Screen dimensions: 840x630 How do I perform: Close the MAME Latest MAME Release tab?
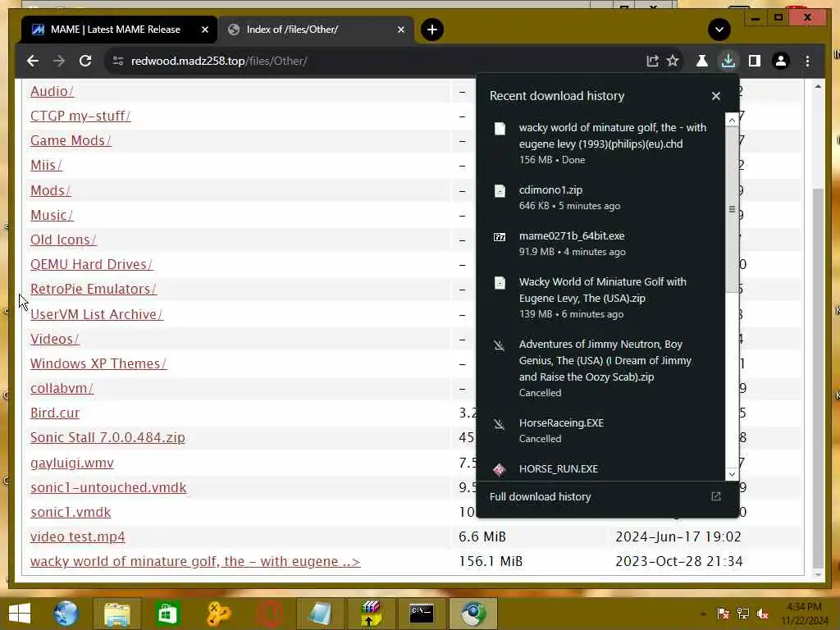click(x=204, y=30)
